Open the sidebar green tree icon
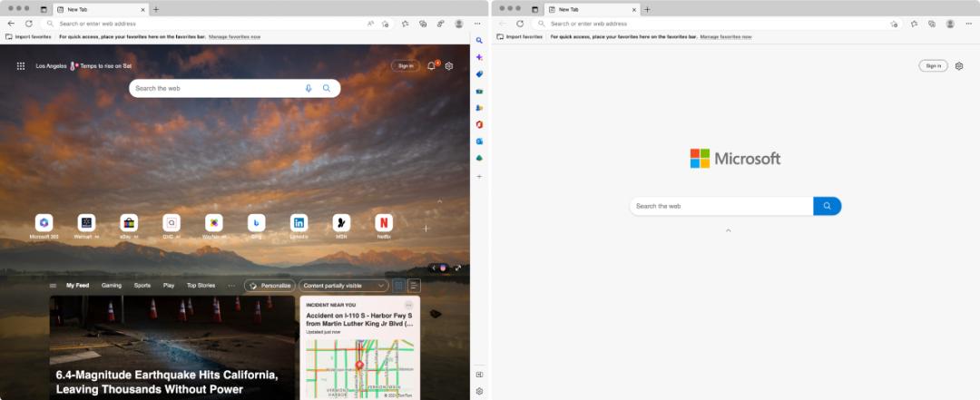Viewport: 980px width, 400px height. coord(479,158)
